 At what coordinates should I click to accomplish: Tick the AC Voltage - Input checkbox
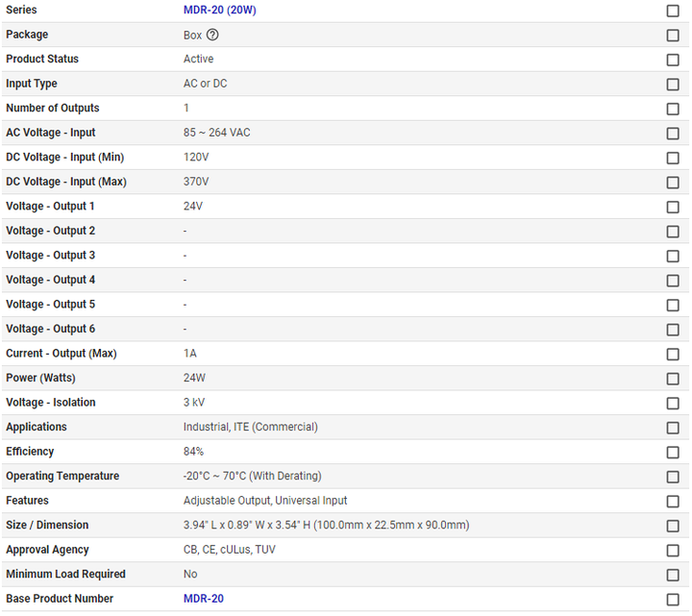pyautogui.click(x=673, y=134)
